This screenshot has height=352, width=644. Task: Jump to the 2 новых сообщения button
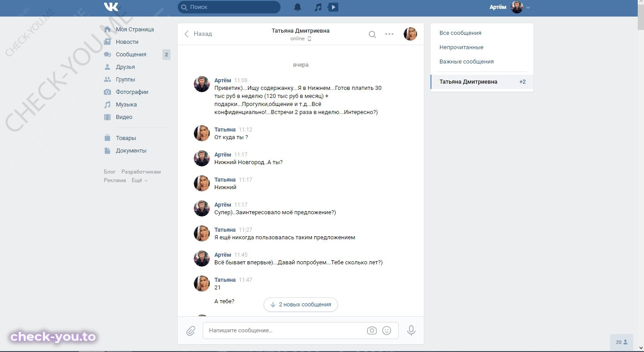301,305
